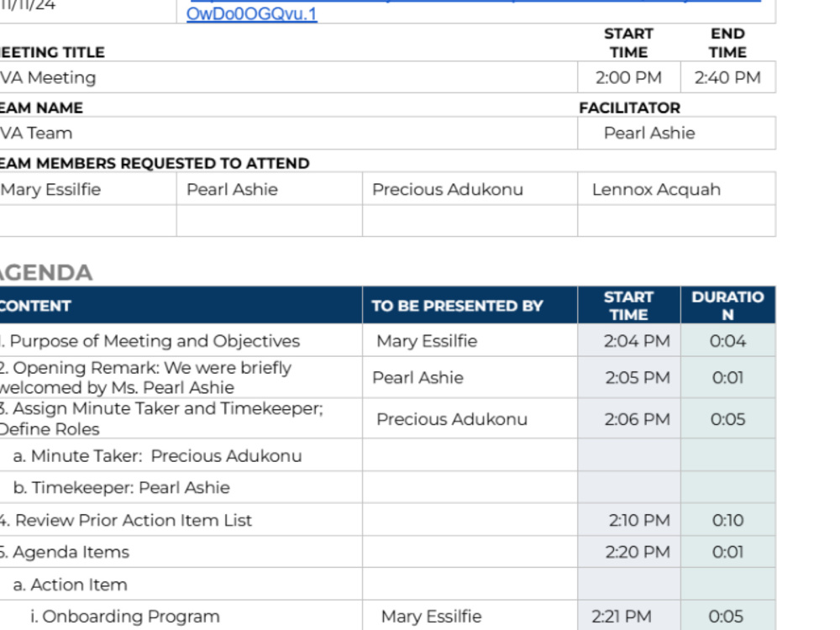
Task: Click the 2:05 PM start time cell
Action: click(629, 378)
